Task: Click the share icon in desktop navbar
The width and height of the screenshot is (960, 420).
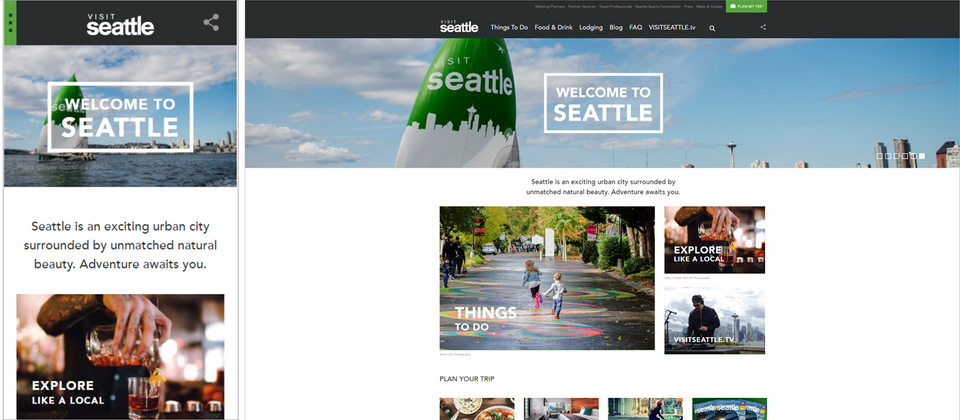Action: click(763, 27)
